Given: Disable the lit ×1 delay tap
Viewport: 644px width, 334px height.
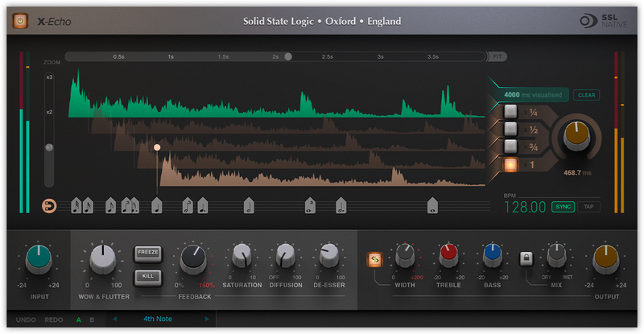Looking at the screenshot, I should pos(510,165).
